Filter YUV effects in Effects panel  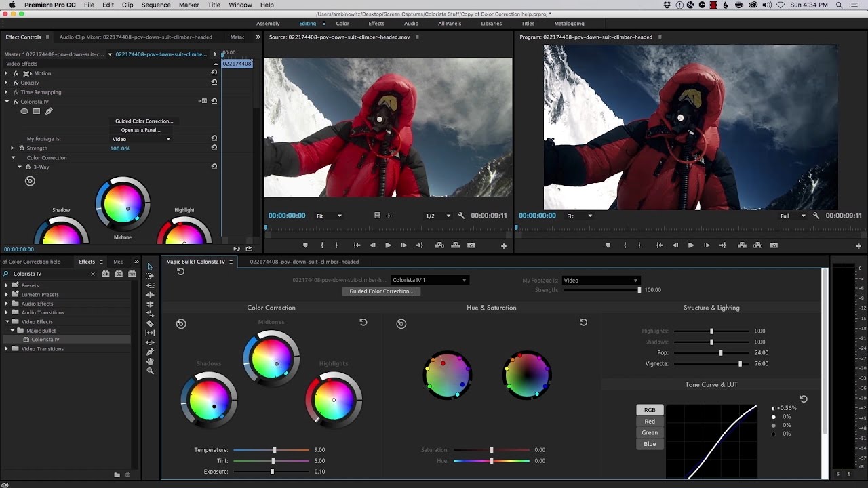click(x=132, y=274)
